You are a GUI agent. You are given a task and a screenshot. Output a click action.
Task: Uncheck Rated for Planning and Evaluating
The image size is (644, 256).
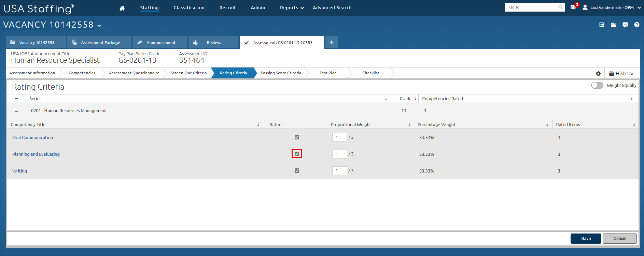[x=297, y=154]
